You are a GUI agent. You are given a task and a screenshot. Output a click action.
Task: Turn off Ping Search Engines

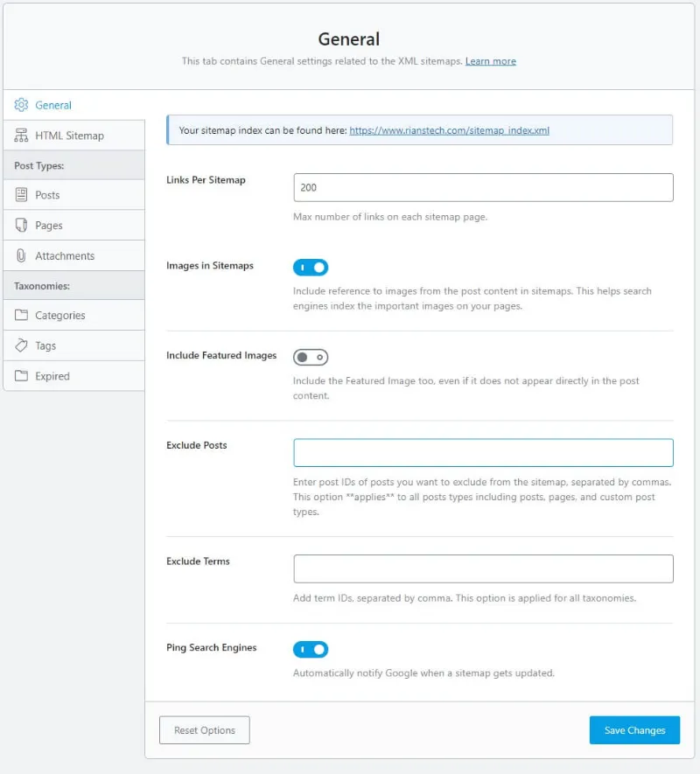click(311, 649)
